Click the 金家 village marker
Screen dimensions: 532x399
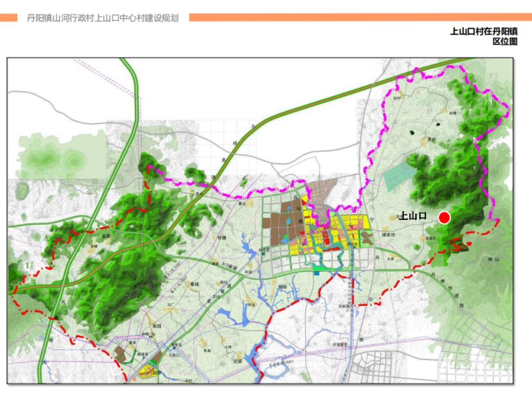pos(106,236)
